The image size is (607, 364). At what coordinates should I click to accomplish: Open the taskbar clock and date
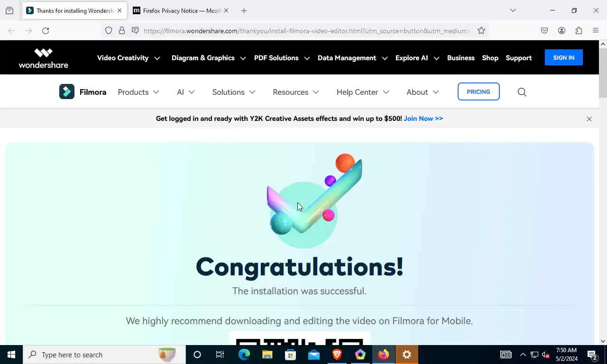pos(567,355)
